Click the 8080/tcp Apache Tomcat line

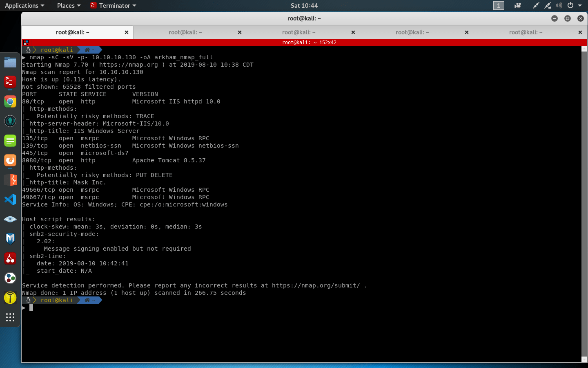pos(114,160)
